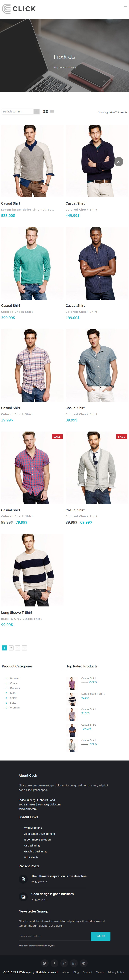Click the scroll-to-top arrow button

point(119,162)
